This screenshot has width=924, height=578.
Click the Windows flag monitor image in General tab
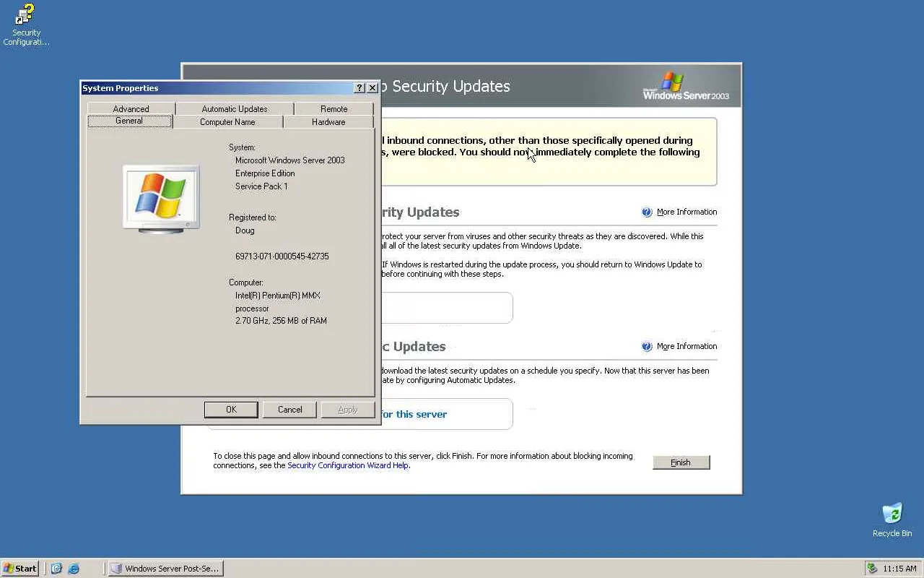[x=161, y=199]
